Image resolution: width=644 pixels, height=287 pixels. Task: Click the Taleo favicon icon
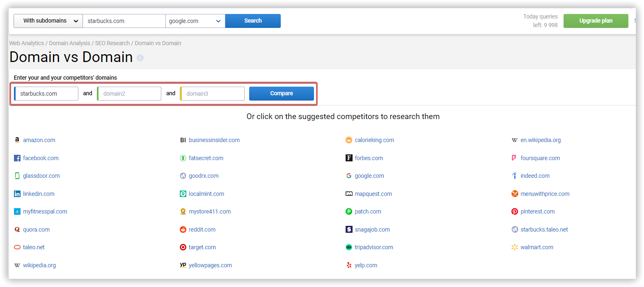point(17,247)
